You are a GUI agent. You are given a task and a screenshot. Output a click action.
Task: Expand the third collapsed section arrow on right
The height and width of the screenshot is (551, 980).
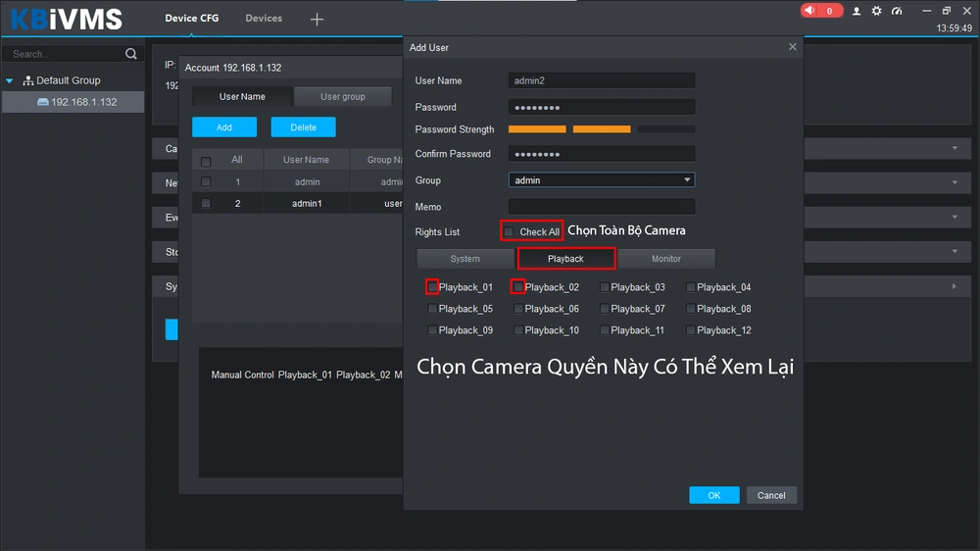(x=955, y=217)
